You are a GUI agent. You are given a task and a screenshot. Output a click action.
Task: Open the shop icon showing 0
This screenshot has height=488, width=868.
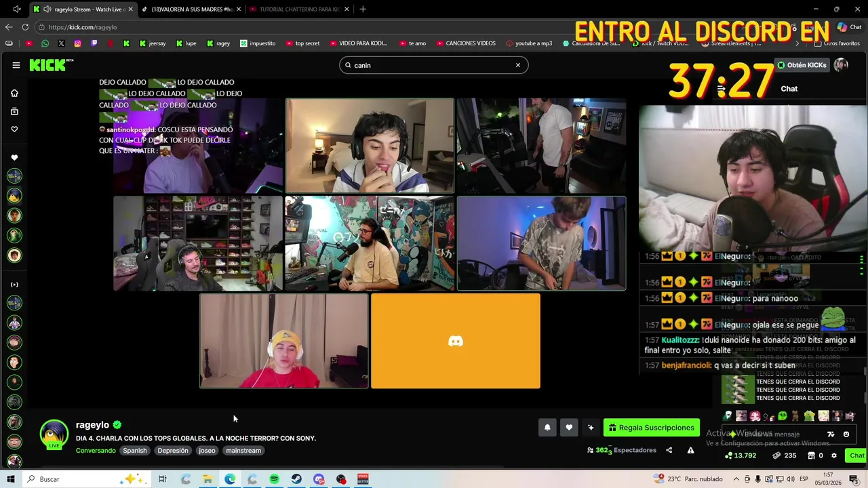815,455
